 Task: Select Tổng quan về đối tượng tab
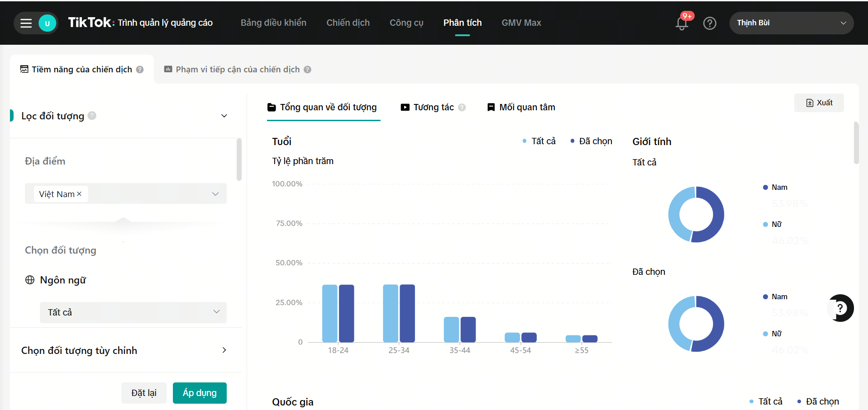click(323, 108)
